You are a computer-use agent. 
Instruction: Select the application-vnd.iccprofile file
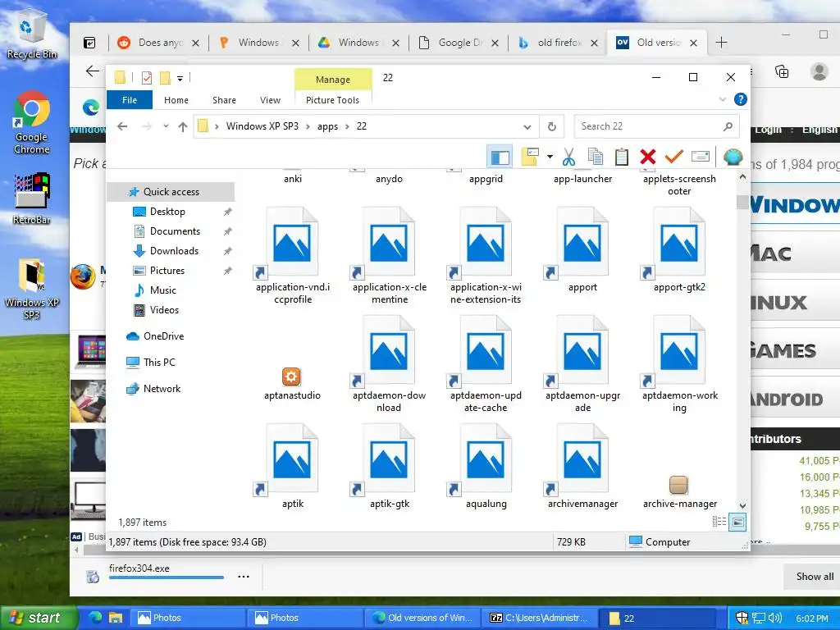point(293,256)
